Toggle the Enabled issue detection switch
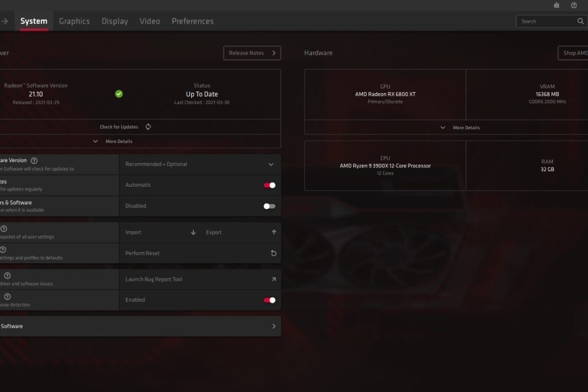 coord(269,300)
